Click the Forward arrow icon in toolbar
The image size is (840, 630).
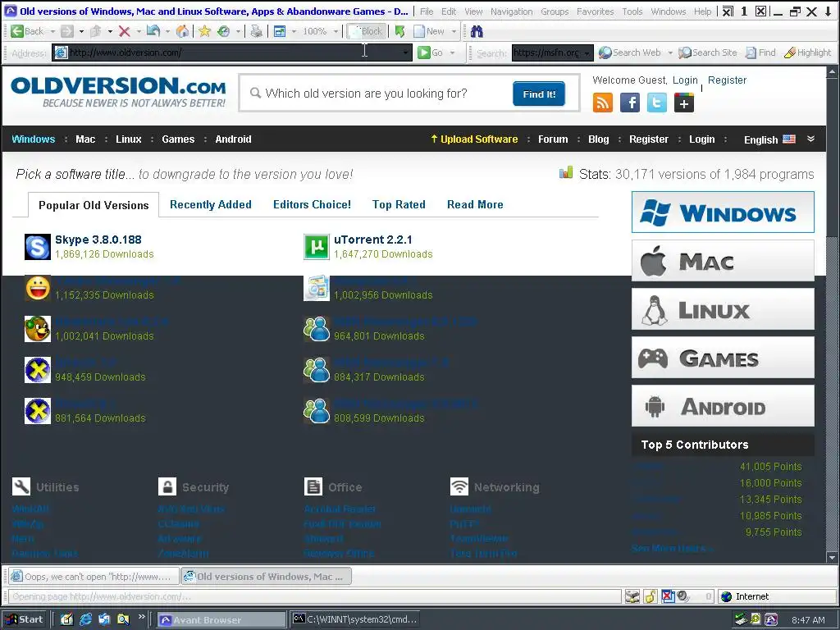point(67,32)
